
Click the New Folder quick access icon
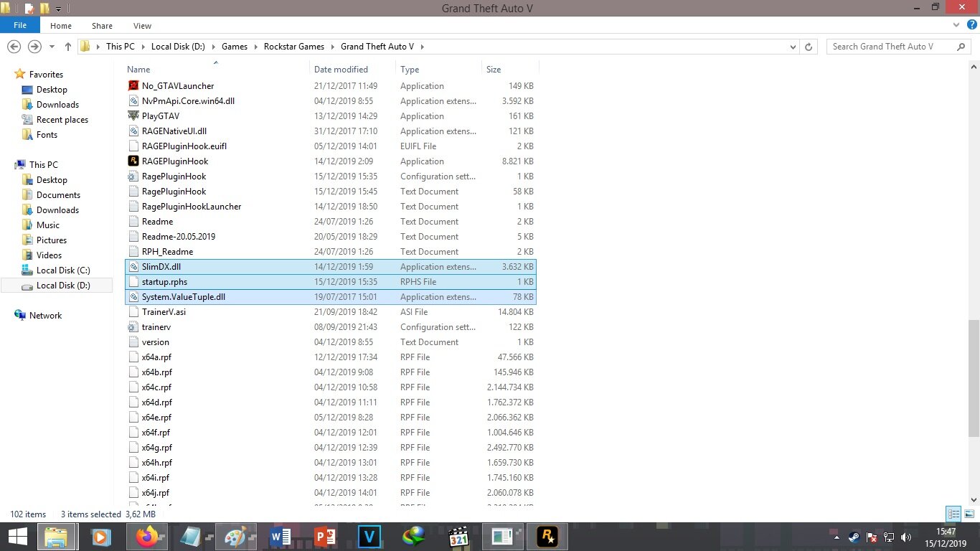tap(44, 9)
